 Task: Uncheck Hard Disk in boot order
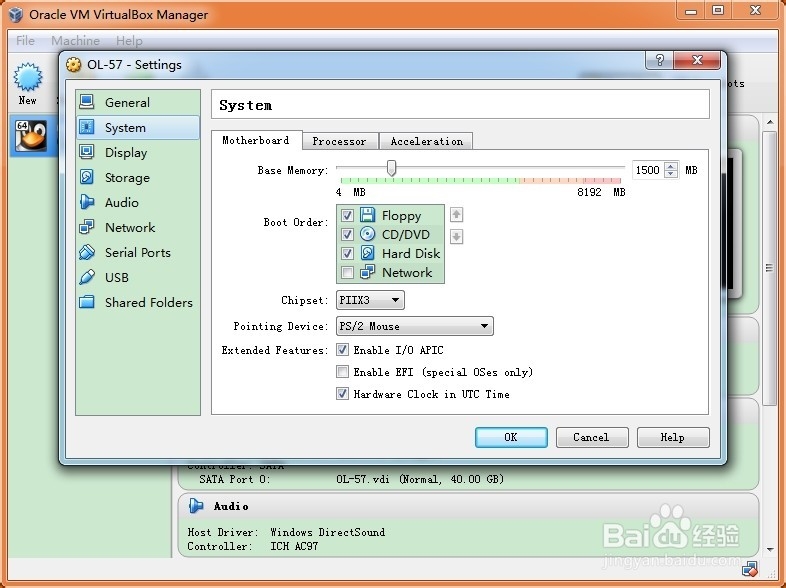(347, 253)
